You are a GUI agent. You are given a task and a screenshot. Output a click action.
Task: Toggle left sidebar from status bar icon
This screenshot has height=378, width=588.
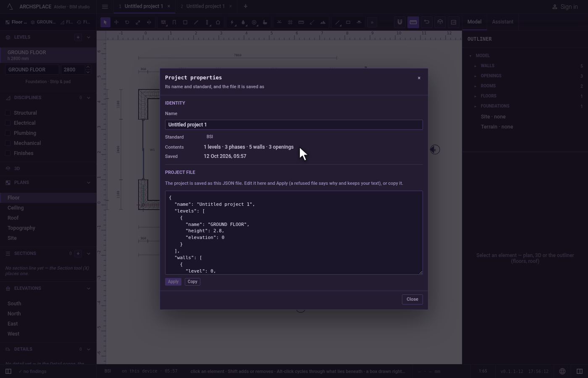tap(8, 371)
